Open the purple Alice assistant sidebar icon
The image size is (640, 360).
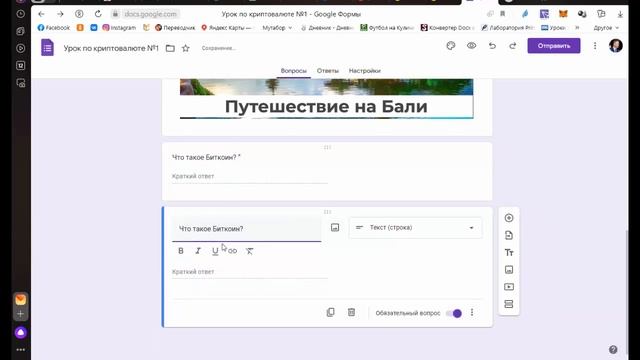click(x=20, y=333)
